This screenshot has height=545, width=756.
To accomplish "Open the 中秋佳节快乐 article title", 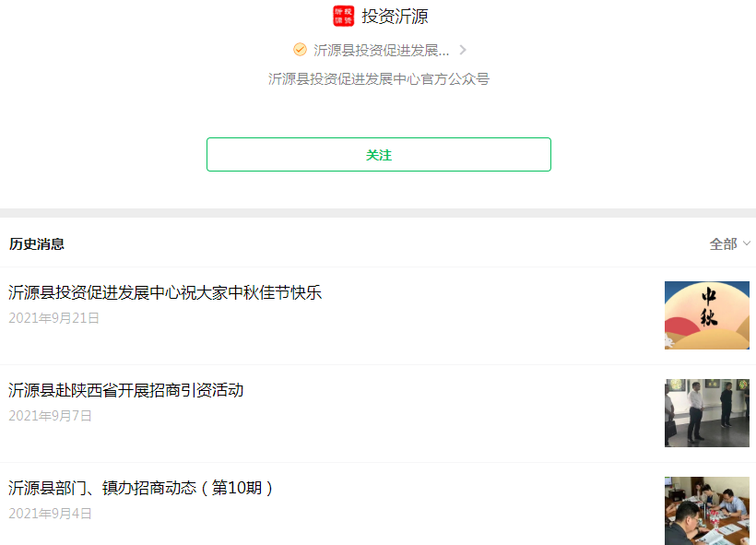I will pyautogui.click(x=165, y=293).
